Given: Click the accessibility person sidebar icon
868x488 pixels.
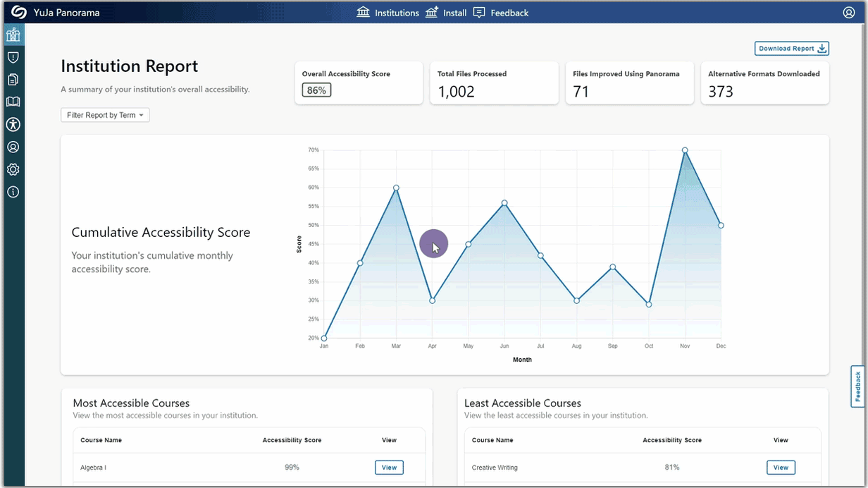Looking at the screenshot, I should coord(13,125).
